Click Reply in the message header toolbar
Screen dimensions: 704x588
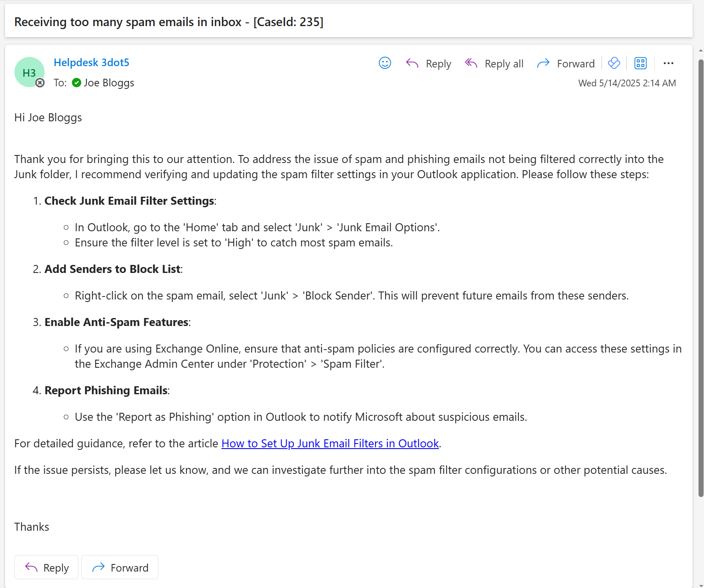[x=429, y=64]
